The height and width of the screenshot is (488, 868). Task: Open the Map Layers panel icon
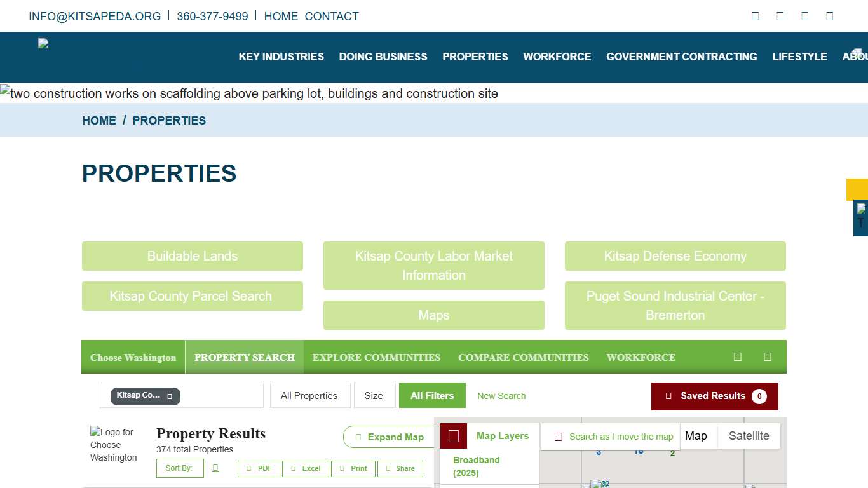(x=453, y=436)
